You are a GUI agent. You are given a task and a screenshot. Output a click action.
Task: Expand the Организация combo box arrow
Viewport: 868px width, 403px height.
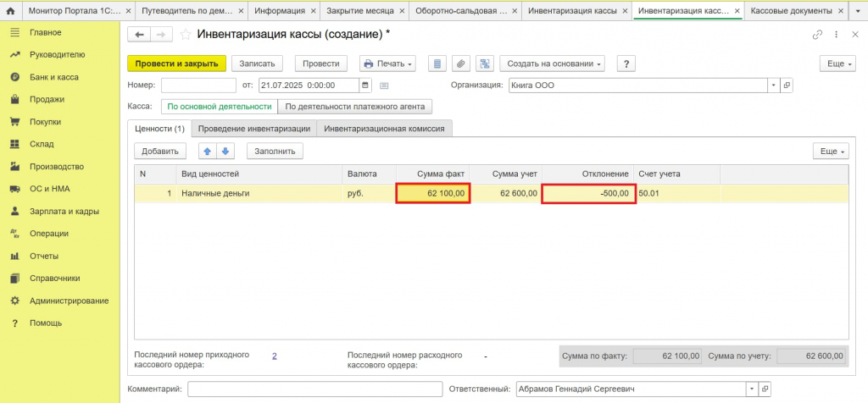tap(773, 86)
